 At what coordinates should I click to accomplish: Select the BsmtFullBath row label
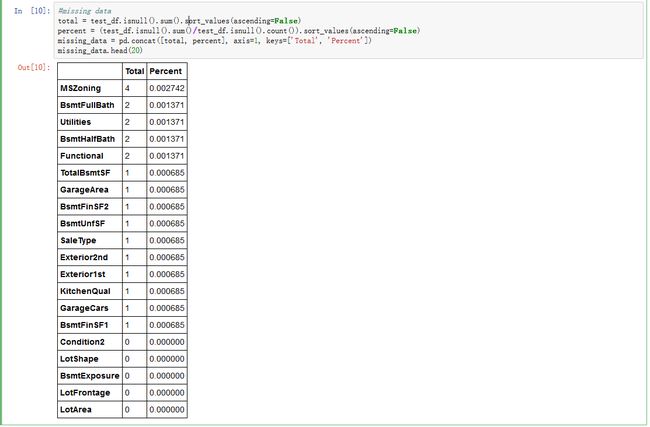pos(87,105)
